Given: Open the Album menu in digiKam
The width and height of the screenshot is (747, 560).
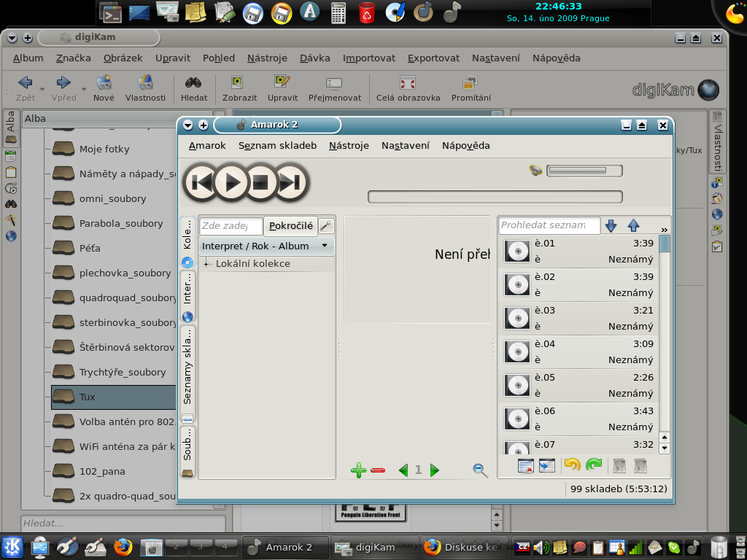Looking at the screenshot, I should click(x=28, y=58).
